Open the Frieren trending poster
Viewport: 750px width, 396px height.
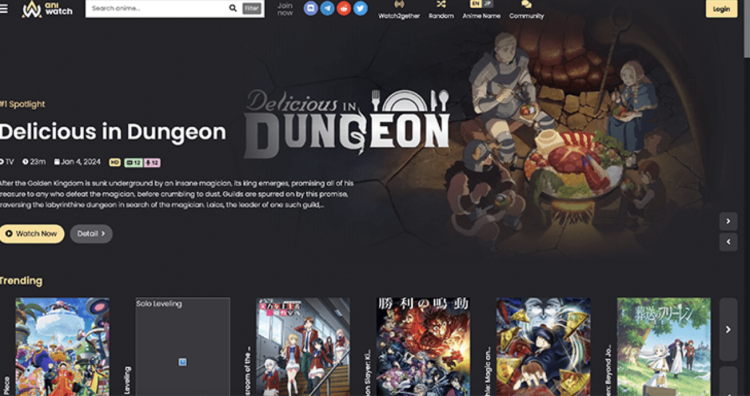point(664,347)
